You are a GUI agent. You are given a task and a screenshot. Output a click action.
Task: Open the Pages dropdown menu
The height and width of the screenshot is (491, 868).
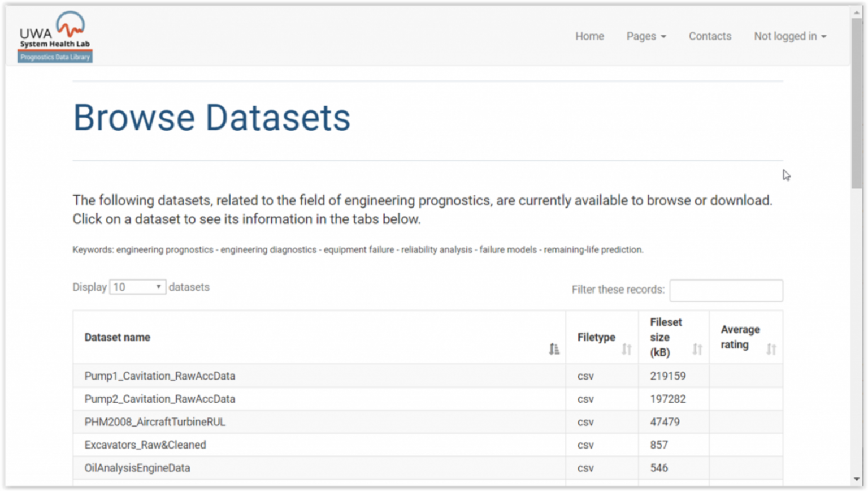pyautogui.click(x=646, y=36)
